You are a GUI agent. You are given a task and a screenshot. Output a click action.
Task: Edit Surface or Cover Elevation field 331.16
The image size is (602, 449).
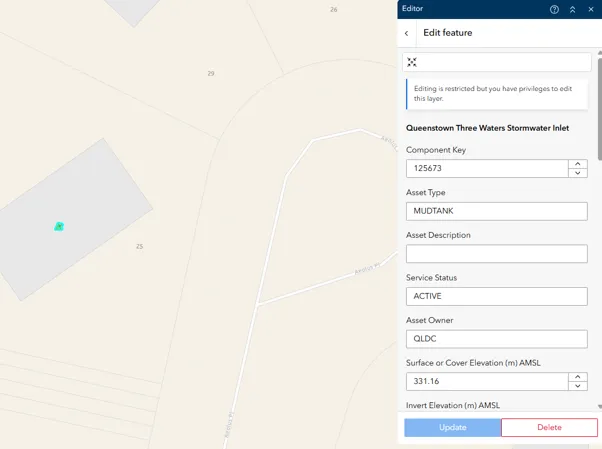click(487, 381)
